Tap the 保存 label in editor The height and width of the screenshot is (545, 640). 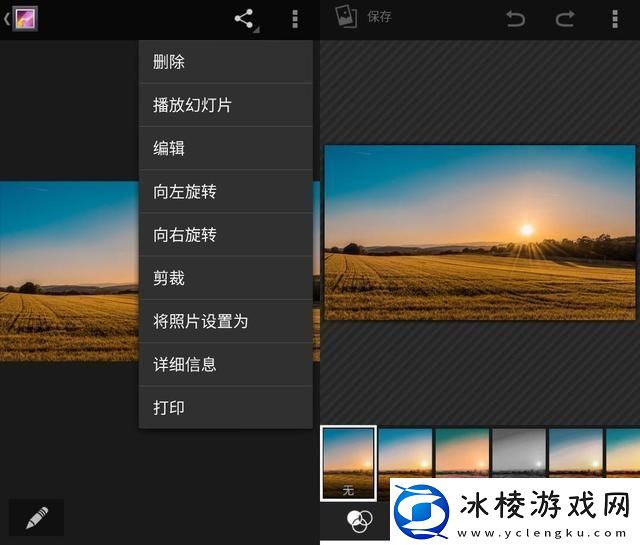pyautogui.click(x=379, y=17)
